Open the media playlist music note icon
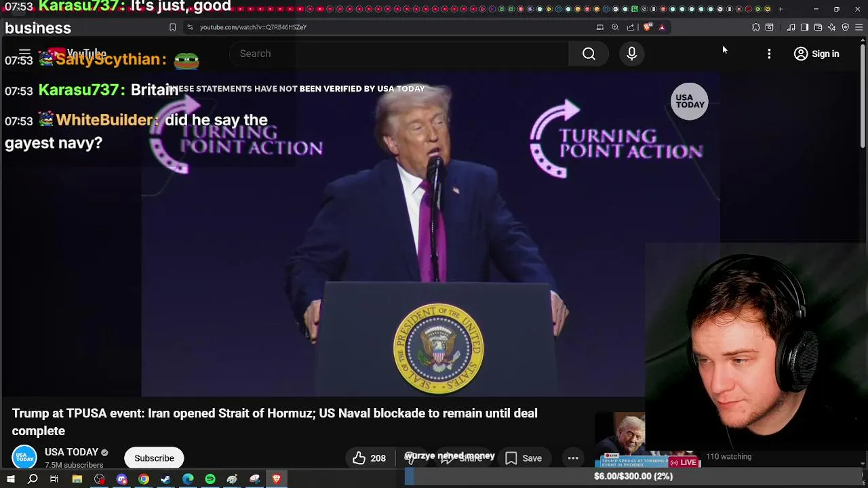The image size is (868, 488). 791,27
